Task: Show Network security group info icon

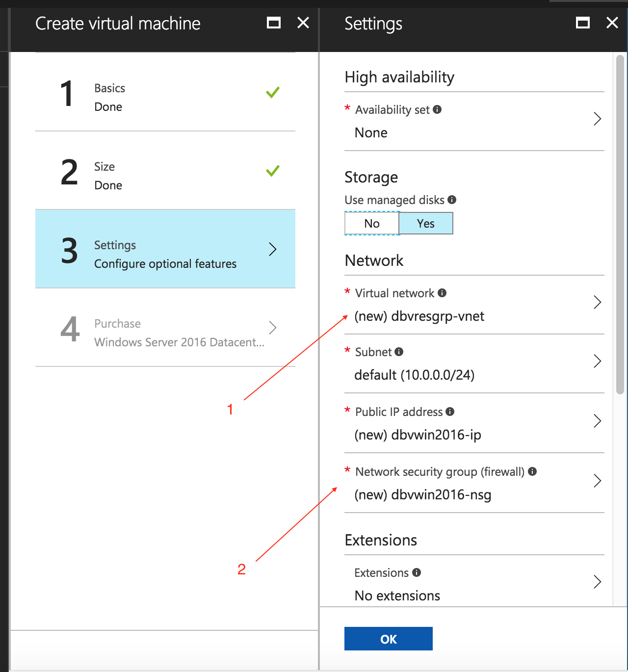Action: pyautogui.click(x=532, y=471)
